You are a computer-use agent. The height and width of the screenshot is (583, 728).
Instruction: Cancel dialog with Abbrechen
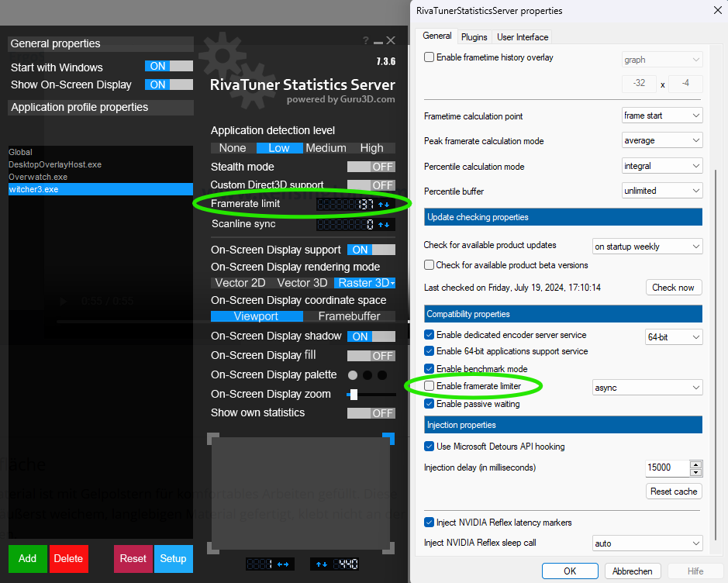633,571
